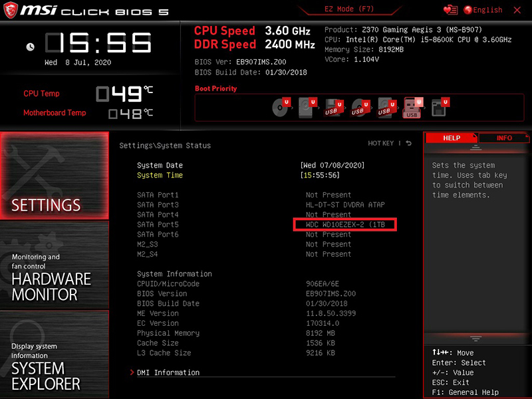Click the bottom handle of help panel

[x=476, y=338]
